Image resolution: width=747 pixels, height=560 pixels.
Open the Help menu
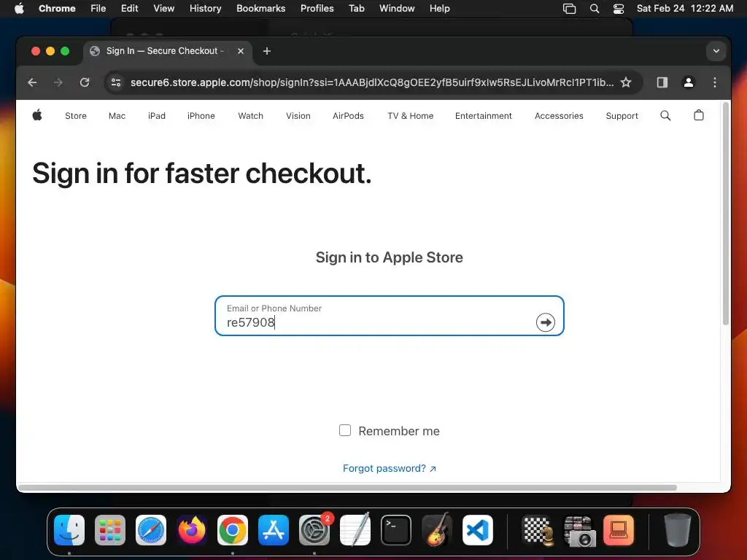click(439, 8)
